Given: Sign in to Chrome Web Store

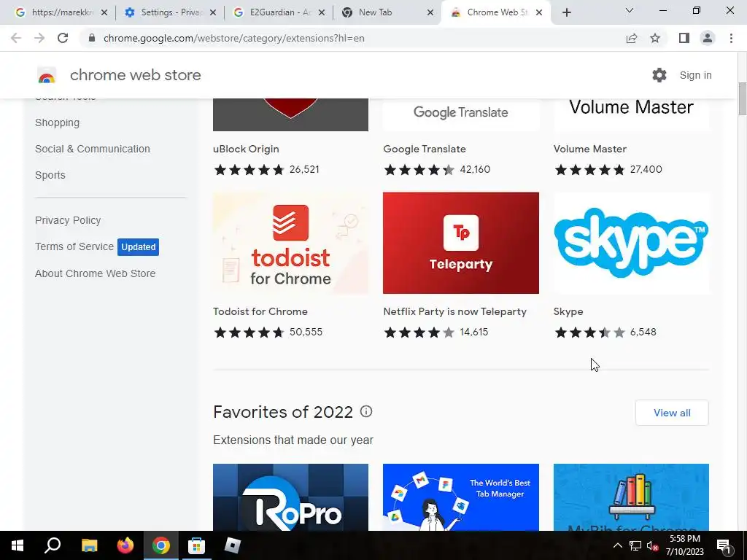Looking at the screenshot, I should (x=695, y=75).
